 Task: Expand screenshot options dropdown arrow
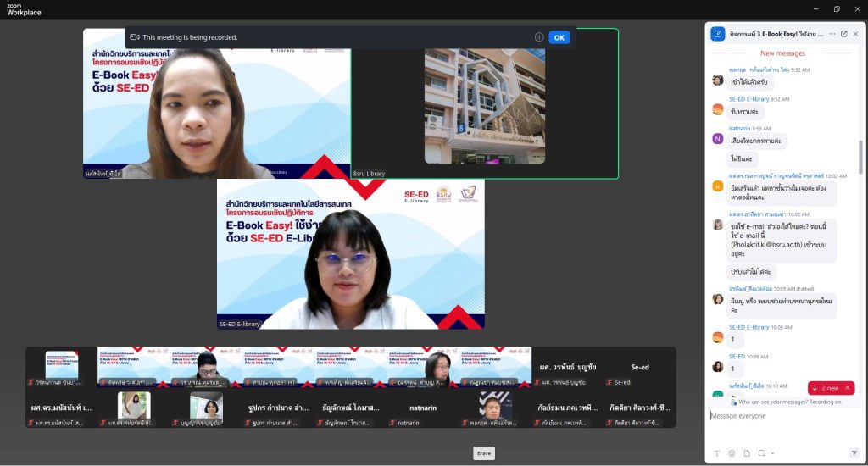772,453
